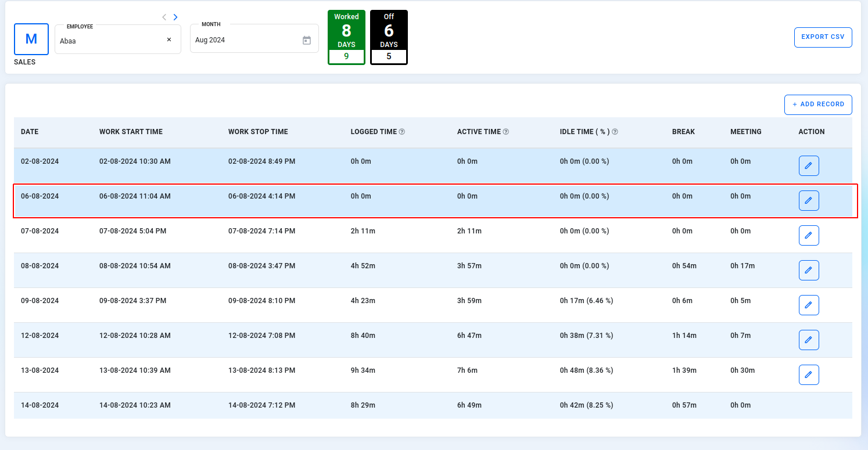Viewport: 868px width, 450px height.
Task: Click the Worked 8 days badge
Action: pyautogui.click(x=346, y=37)
